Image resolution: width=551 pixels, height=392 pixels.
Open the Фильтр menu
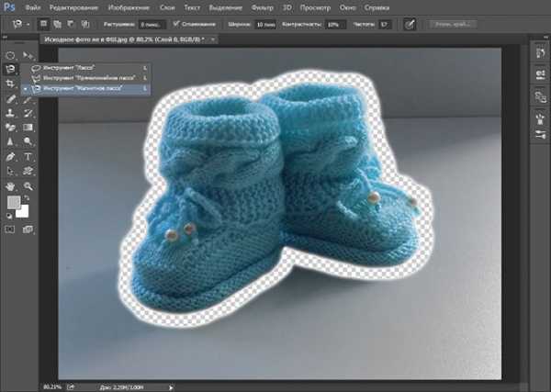262,7
